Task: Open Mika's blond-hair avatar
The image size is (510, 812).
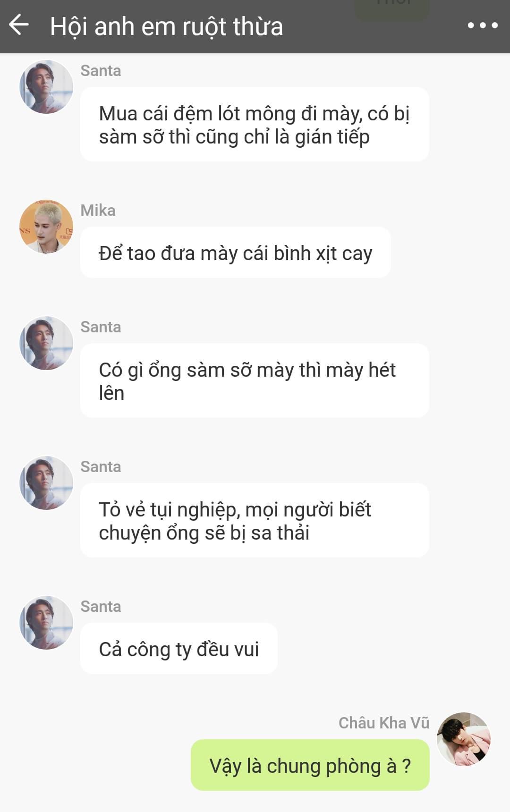Action: click(x=46, y=227)
